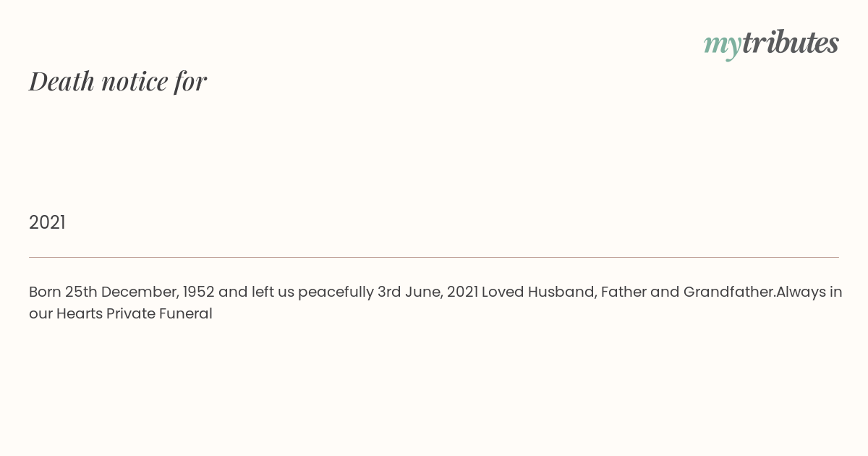Click the mytributes logo
This screenshot has height=456, width=868.
tap(771, 43)
